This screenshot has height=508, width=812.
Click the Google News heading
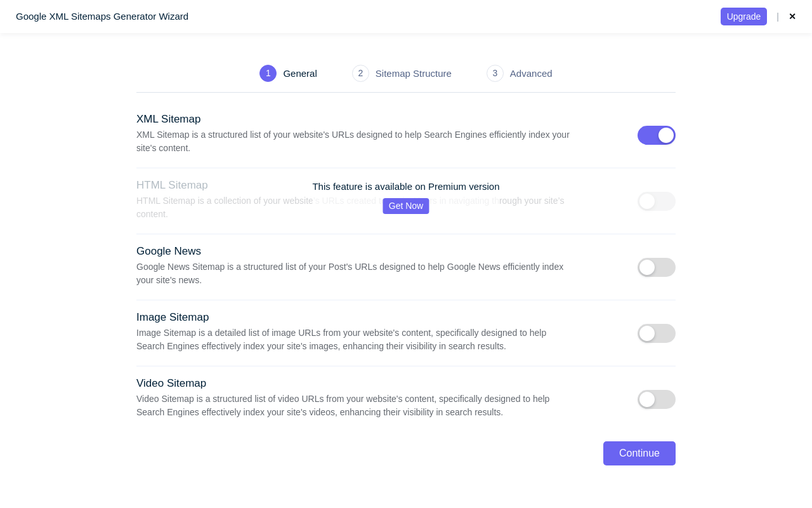click(x=169, y=251)
